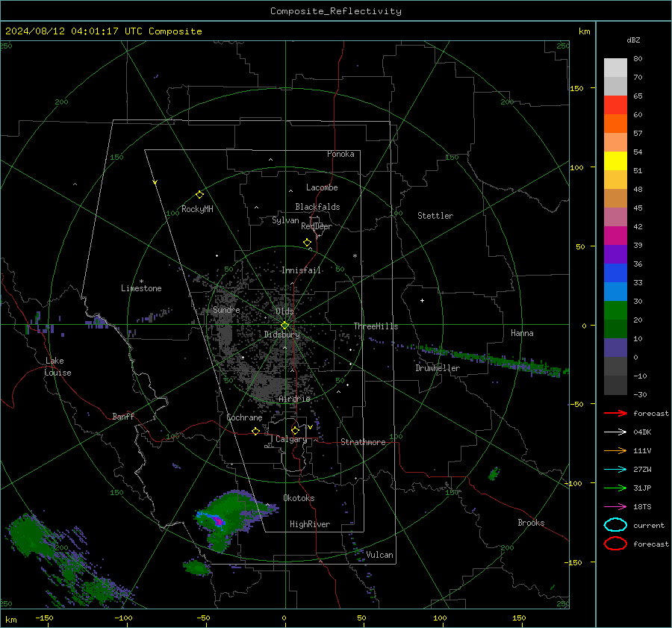Click the magenta 18TS arrow in the legend
672x628 pixels.
pyautogui.click(x=615, y=507)
